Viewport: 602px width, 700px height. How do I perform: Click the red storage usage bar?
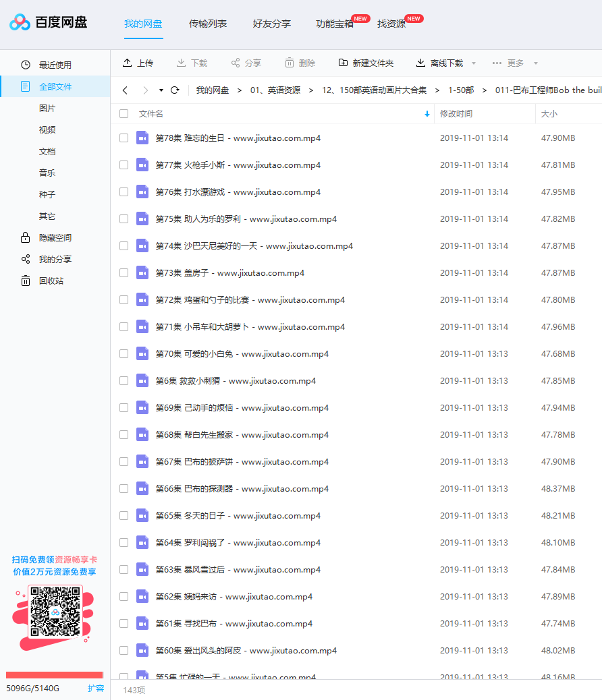(x=54, y=674)
